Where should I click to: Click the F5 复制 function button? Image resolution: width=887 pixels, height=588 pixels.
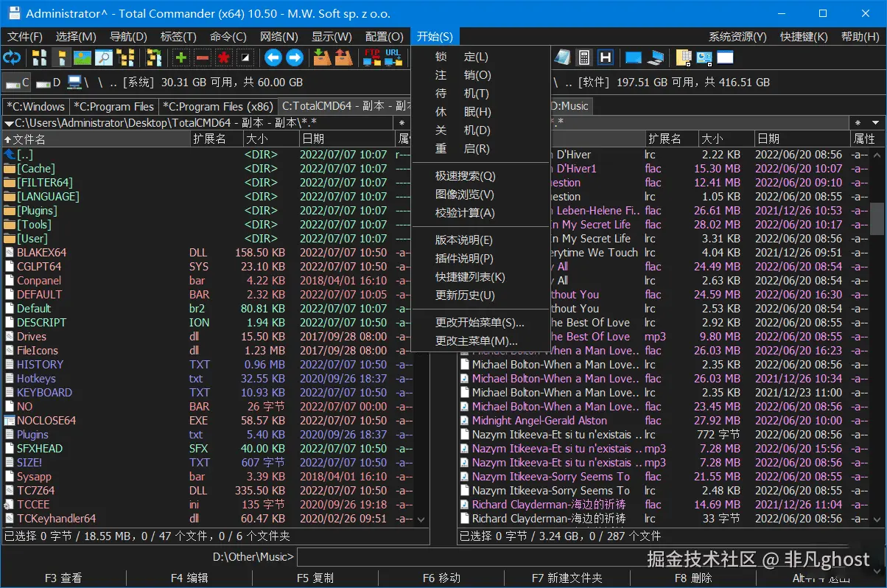pos(315,578)
